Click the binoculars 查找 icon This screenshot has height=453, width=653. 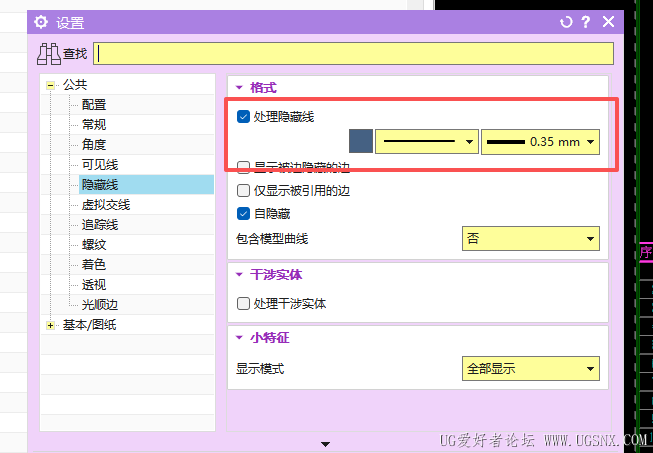pyautogui.click(x=49, y=54)
